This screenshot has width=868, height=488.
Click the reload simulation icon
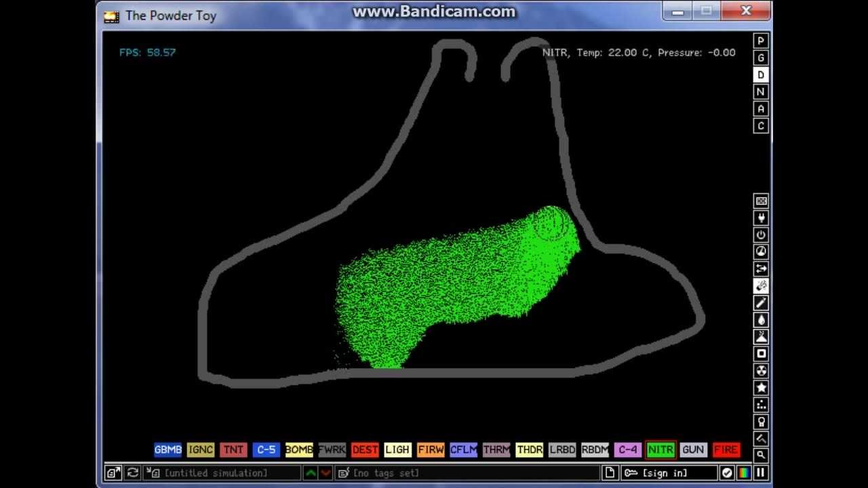[x=133, y=472]
